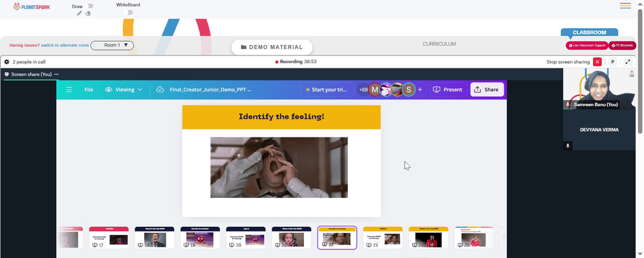Click the S collaborator avatar
Image resolution: width=644 pixels, height=258 pixels.
coord(408,90)
